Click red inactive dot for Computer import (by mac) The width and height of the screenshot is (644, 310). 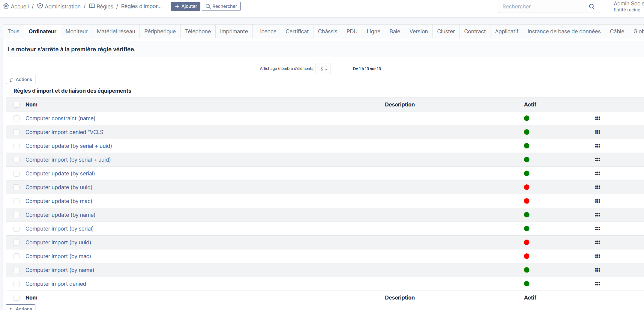[526, 256]
